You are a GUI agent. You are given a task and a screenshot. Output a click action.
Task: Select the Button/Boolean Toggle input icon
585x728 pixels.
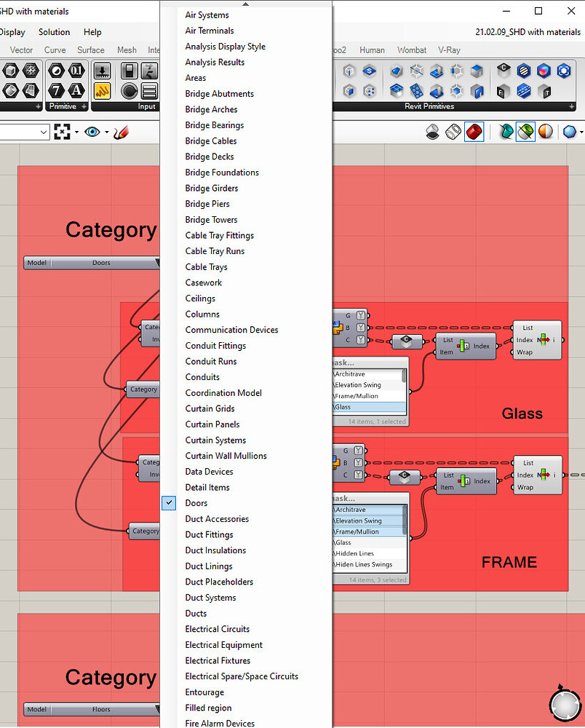[x=129, y=70]
